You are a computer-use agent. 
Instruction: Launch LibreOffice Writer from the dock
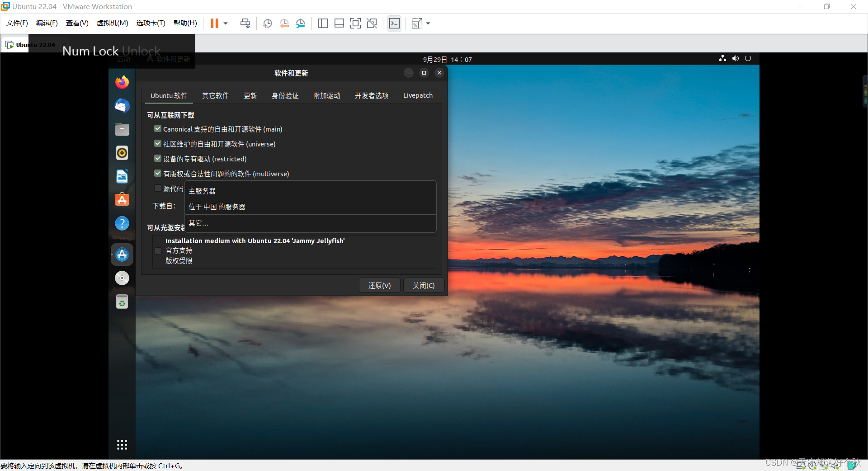pyautogui.click(x=122, y=176)
